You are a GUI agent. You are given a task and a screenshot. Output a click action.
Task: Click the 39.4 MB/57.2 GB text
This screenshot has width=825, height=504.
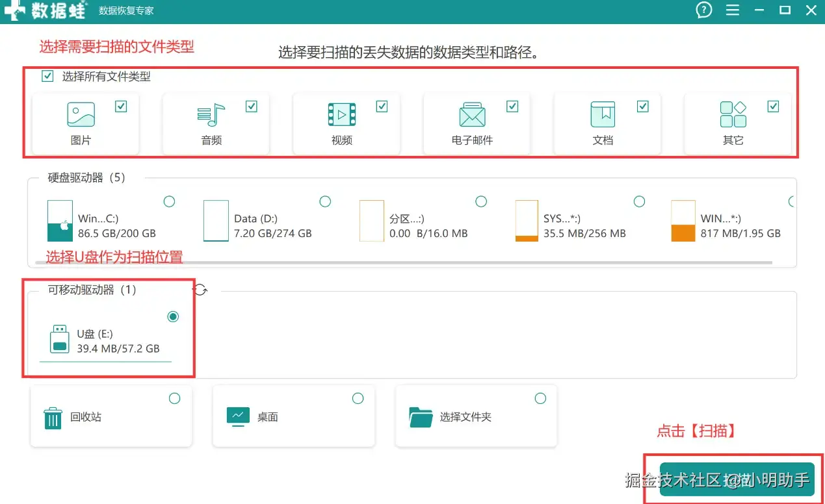tap(118, 348)
